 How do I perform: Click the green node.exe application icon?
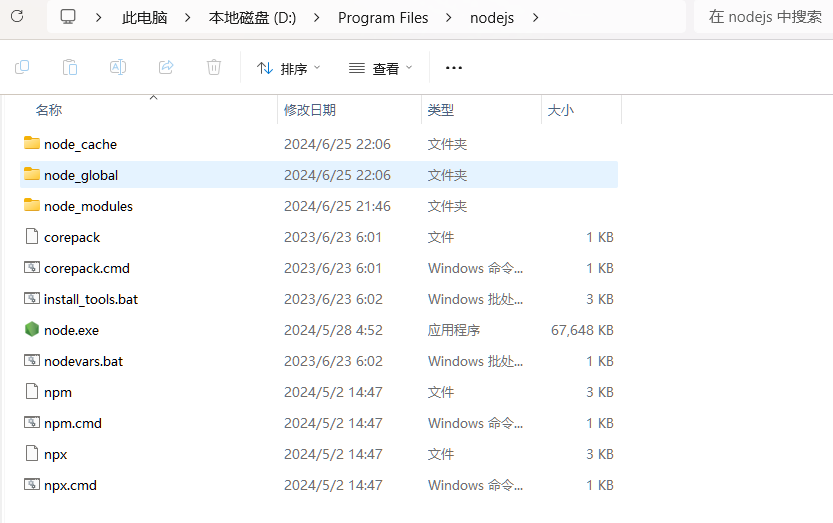click(x=32, y=329)
